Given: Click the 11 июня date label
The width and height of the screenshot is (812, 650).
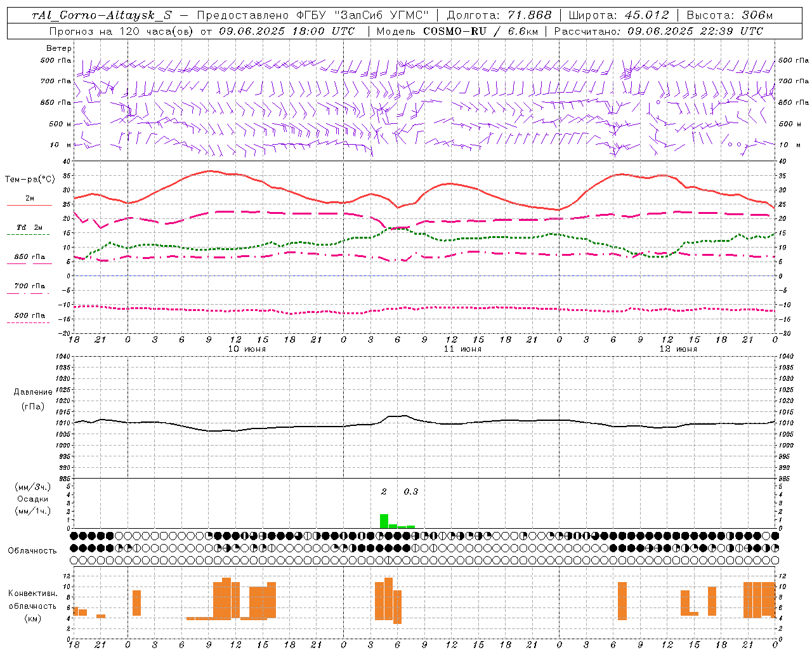Looking at the screenshot, I should [x=462, y=349].
